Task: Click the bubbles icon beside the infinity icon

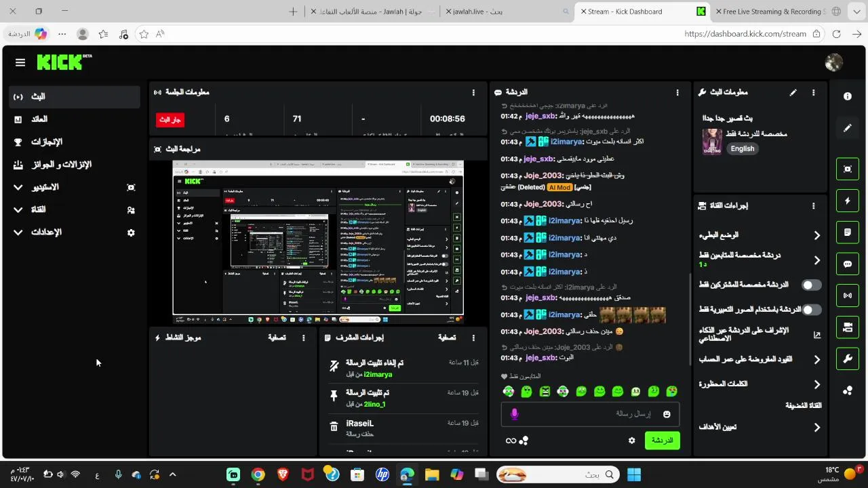Action: 524,441
